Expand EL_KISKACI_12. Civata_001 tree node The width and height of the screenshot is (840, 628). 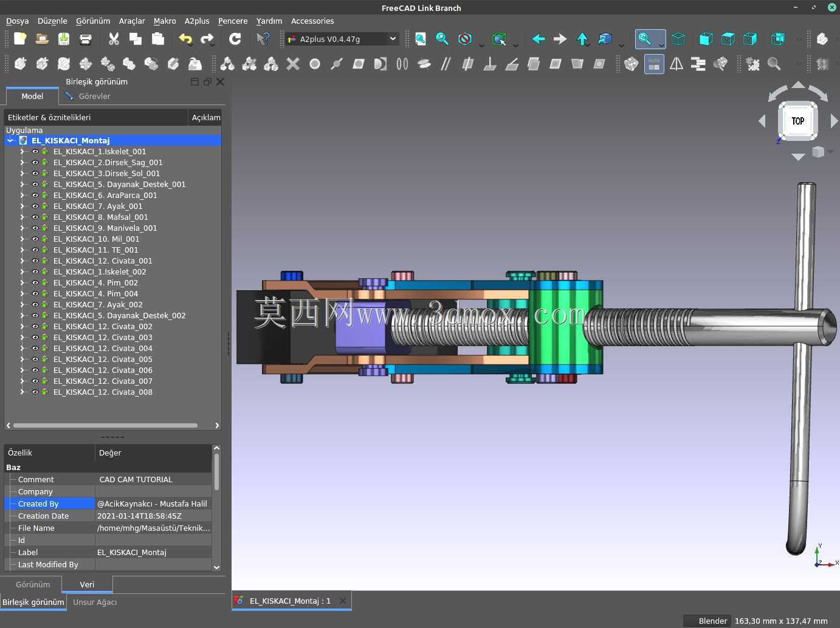[x=22, y=261]
